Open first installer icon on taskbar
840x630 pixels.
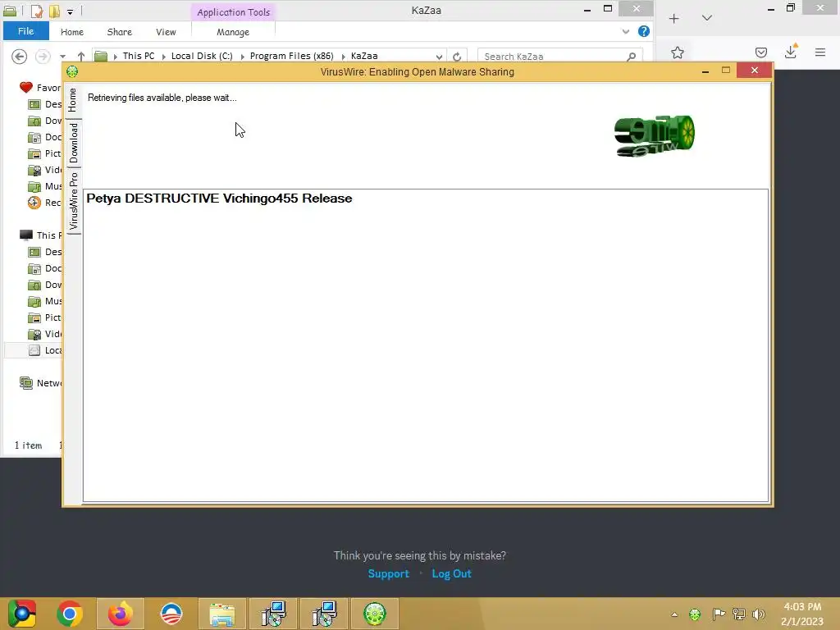click(x=273, y=614)
